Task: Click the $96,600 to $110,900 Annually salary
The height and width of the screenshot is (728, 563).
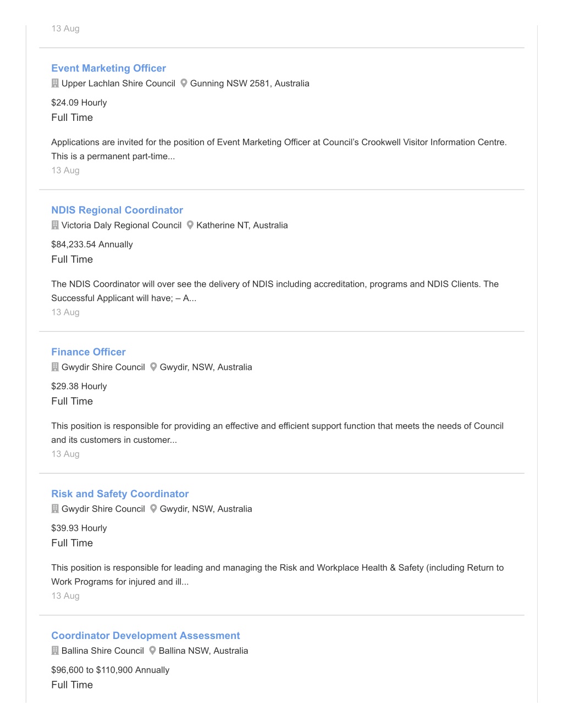Action: [x=110, y=670]
